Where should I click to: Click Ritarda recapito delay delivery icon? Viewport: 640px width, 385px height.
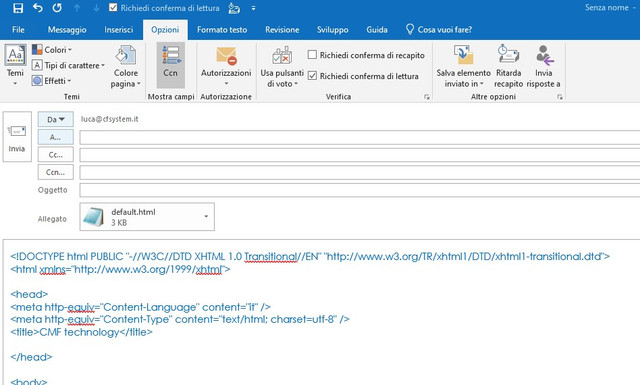pos(508,55)
